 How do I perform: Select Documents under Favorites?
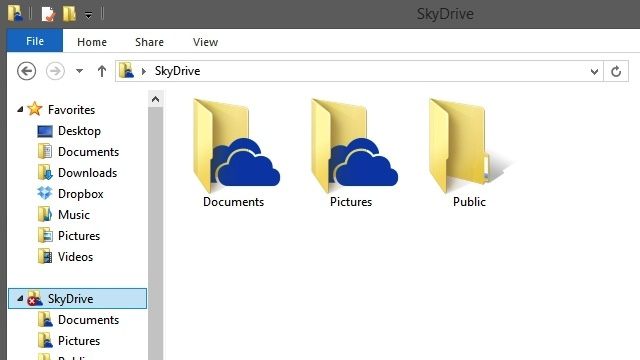pyautogui.click(x=78, y=152)
